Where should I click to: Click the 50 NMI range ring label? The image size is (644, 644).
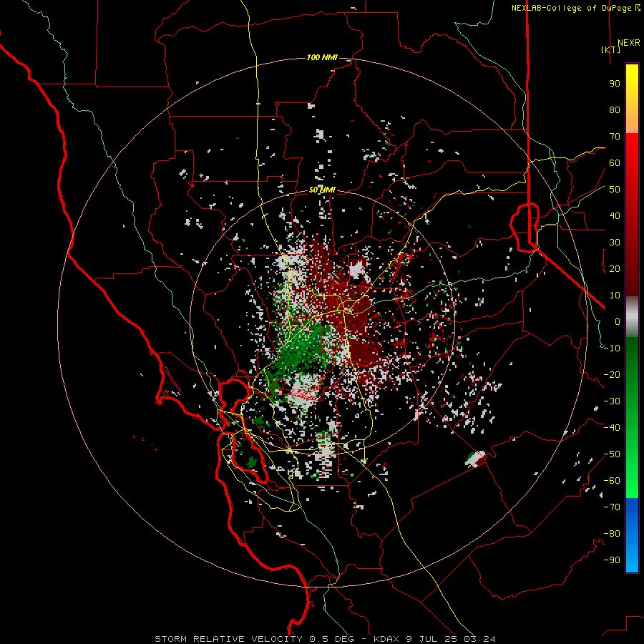pyautogui.click(x=322, y=190)
